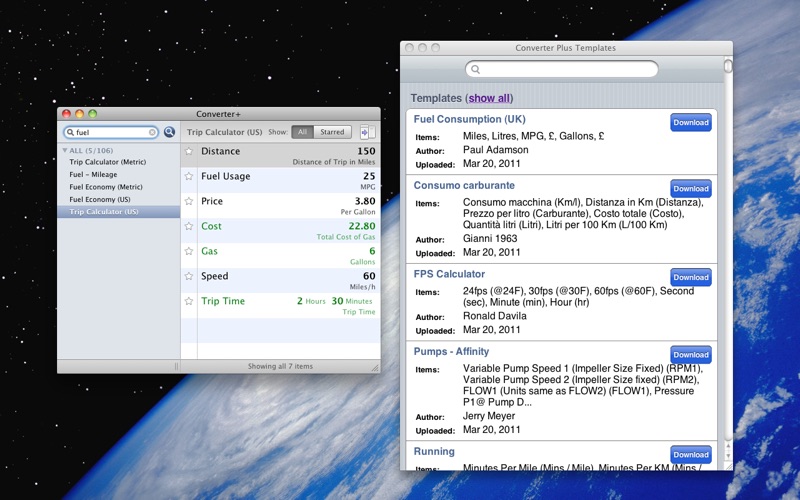The width and height of the screenshot is (800, 500).
Task: Open Pumps - Affinity template title
Action: (x=451, y=352)
